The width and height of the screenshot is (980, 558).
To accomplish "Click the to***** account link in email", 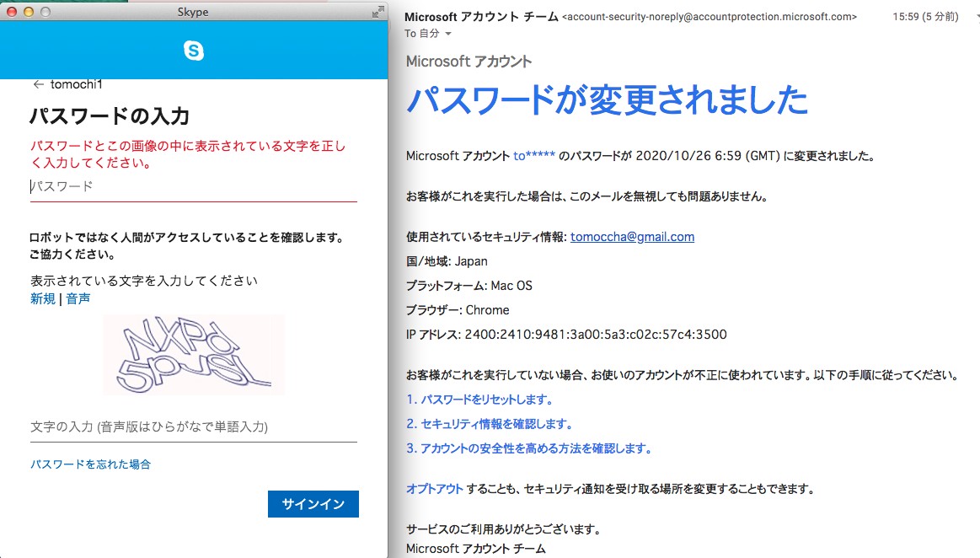I will pyautogui.click(x=534, y=156).
